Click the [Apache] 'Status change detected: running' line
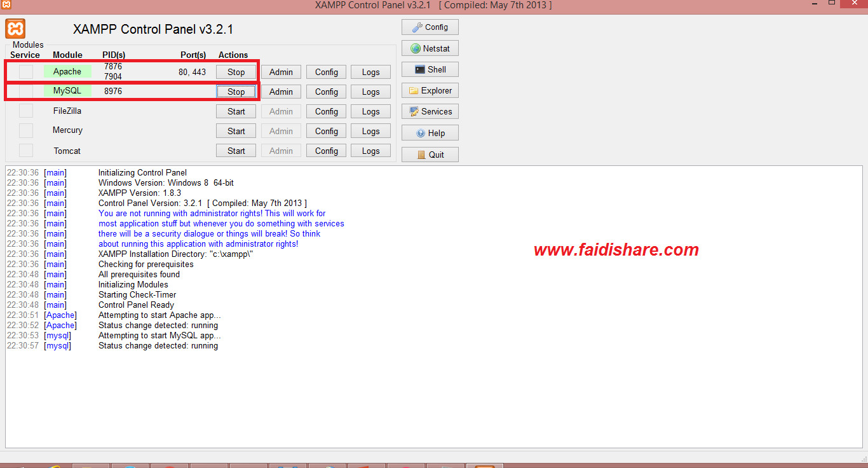Screen dimensions: 868x468 pos(158,325)
